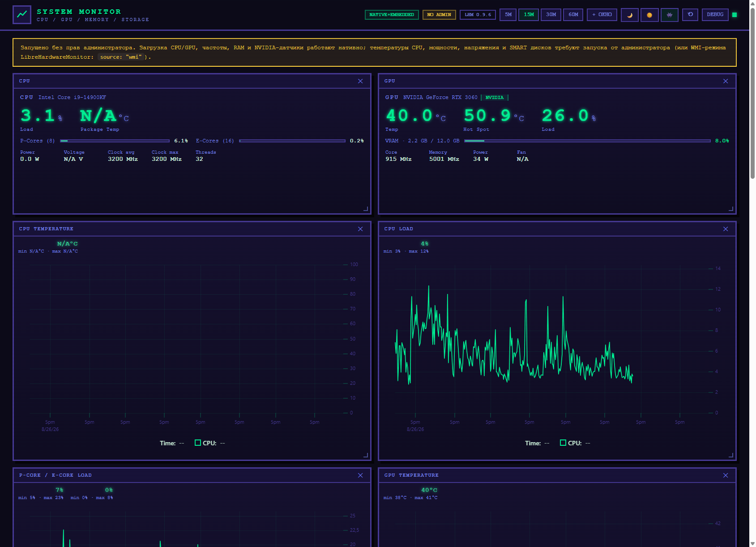Screen dimensions: 756x547
Task: Select the sun light theme icon
Action: coord(649,15)
